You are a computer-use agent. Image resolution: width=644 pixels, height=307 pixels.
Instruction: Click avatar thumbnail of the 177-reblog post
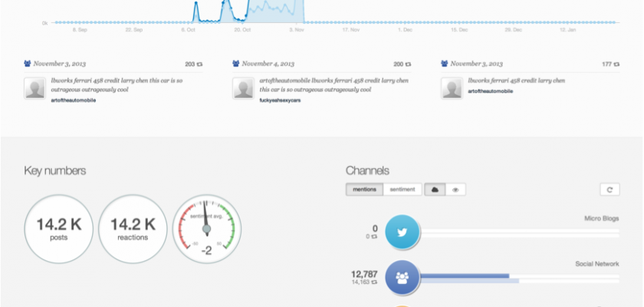451,88
